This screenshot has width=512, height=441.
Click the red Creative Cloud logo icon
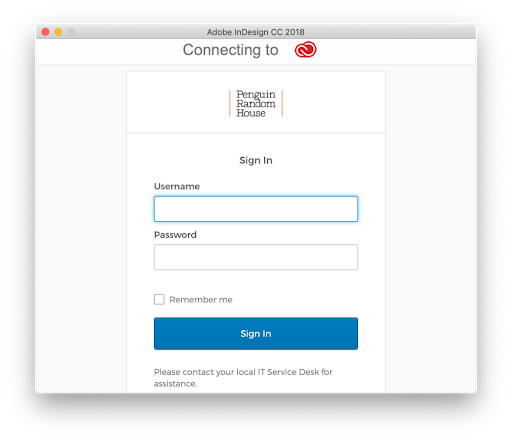[305, 49]
